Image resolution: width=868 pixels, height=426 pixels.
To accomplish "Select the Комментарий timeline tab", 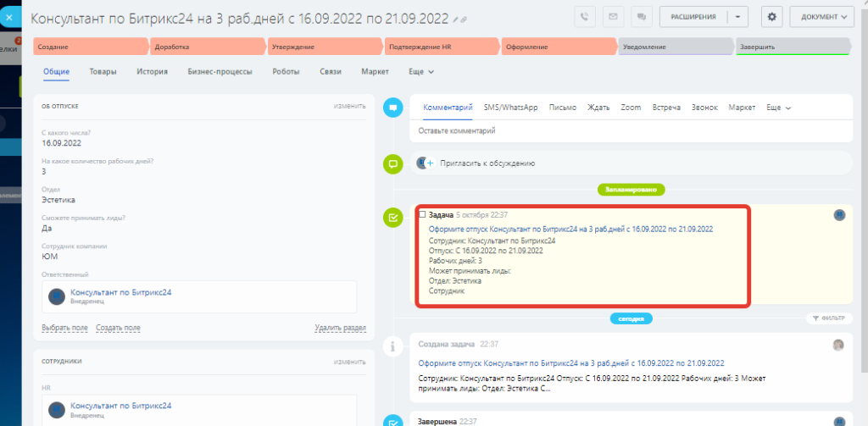I will coord(448,108).
